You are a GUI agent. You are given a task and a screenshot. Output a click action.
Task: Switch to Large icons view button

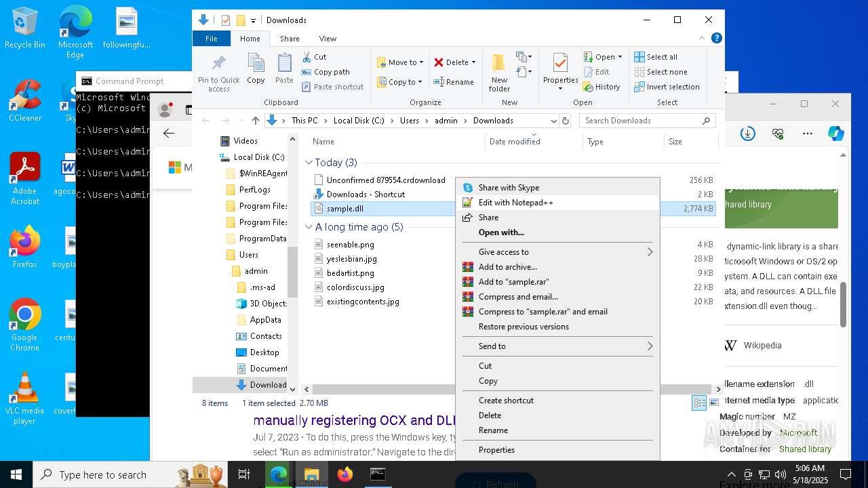point(713,403)
